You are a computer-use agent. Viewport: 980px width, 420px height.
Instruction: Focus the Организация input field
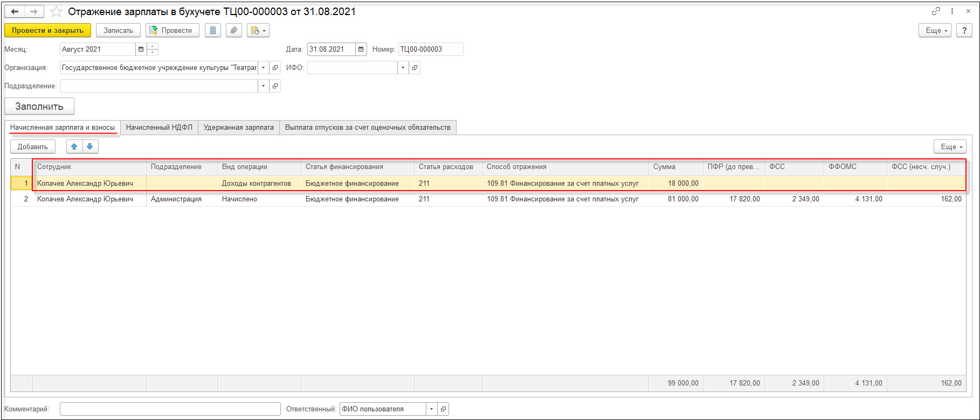pyautogui.click(x=159, y=67)
